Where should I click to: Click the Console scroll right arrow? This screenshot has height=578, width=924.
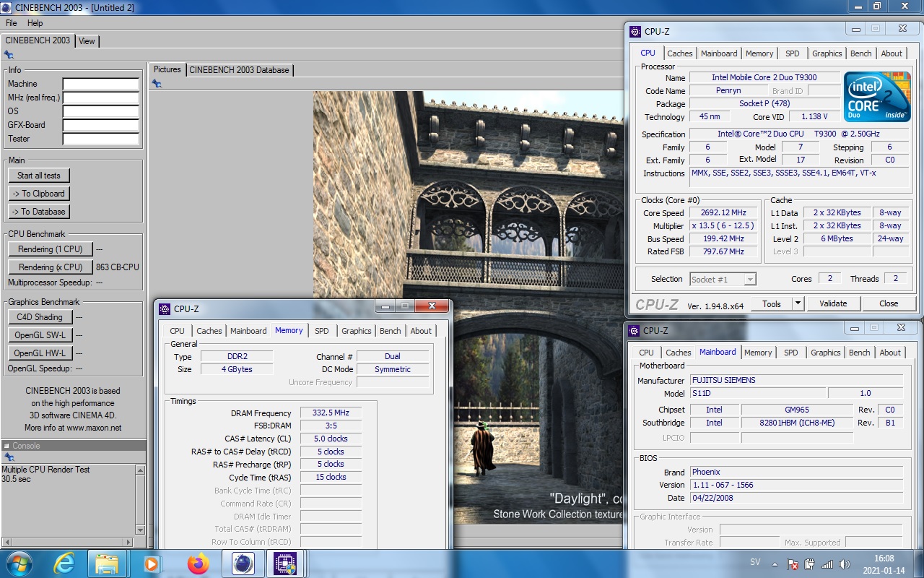pos(130,541)
